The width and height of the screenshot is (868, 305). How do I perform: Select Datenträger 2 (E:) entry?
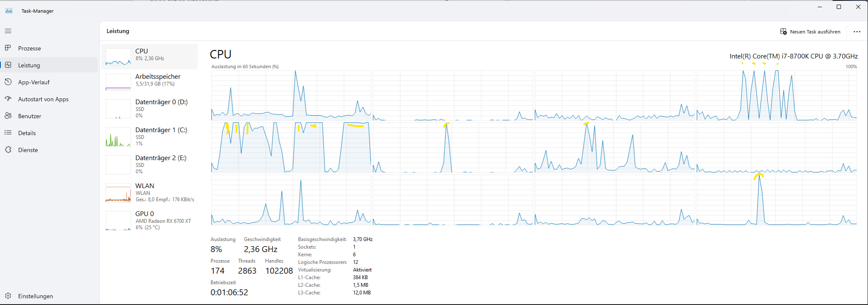tap(150, 164)
